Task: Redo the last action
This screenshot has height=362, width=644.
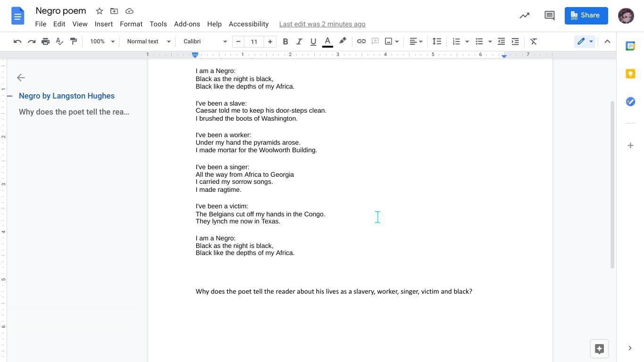Action: pyautogui.click(x=32, y=41)
